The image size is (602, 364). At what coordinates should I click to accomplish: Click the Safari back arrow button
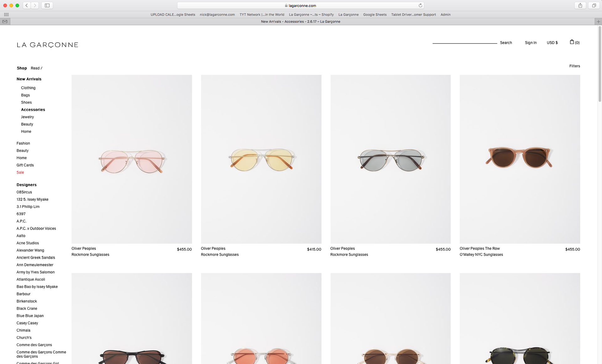27,5
